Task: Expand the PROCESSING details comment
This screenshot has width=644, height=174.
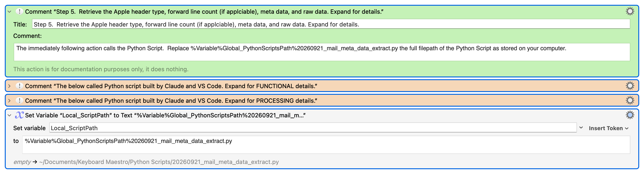Action: point(10,101)
